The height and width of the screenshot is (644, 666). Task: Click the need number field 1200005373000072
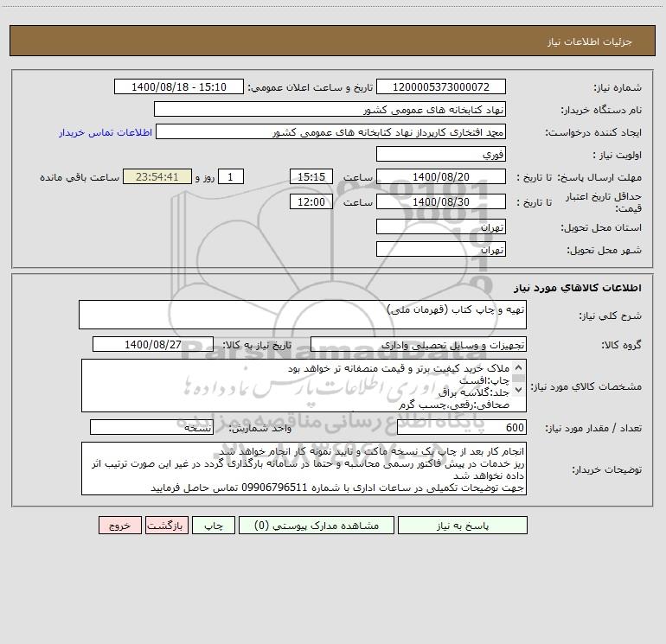point(441,86)
